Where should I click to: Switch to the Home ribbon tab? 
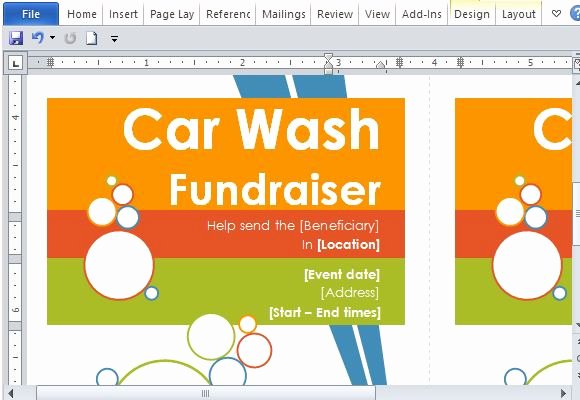pyautogui.click(x=82, y=14)
